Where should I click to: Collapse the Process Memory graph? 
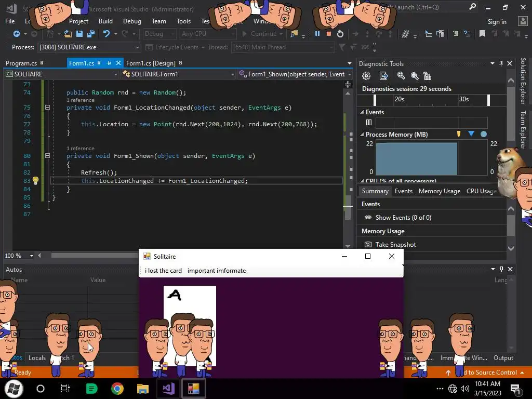(362, 135)
